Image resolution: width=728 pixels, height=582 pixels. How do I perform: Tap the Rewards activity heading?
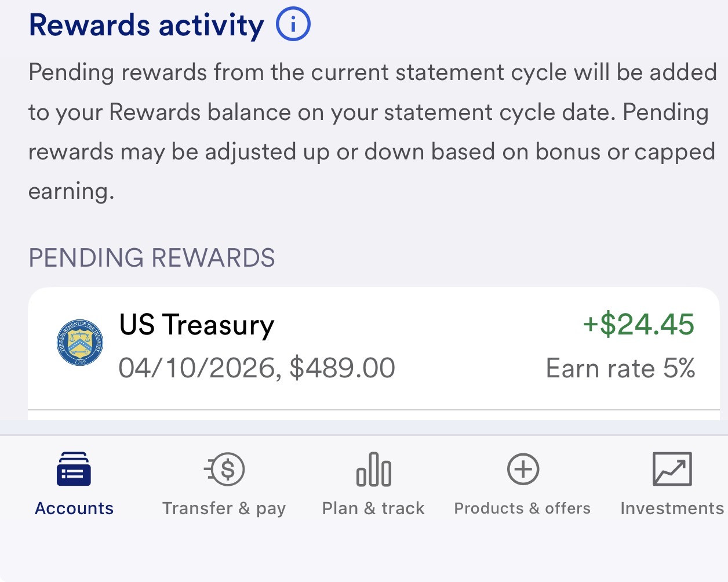(146, 26)
